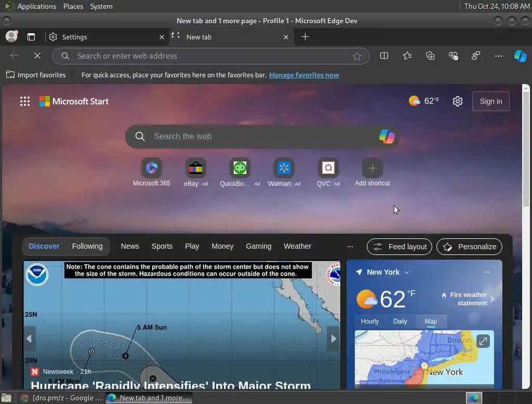Viewport: 532px width, 404px height.
Task: Open the QuickBooks shortcut
Action: [x=240, y=172]
